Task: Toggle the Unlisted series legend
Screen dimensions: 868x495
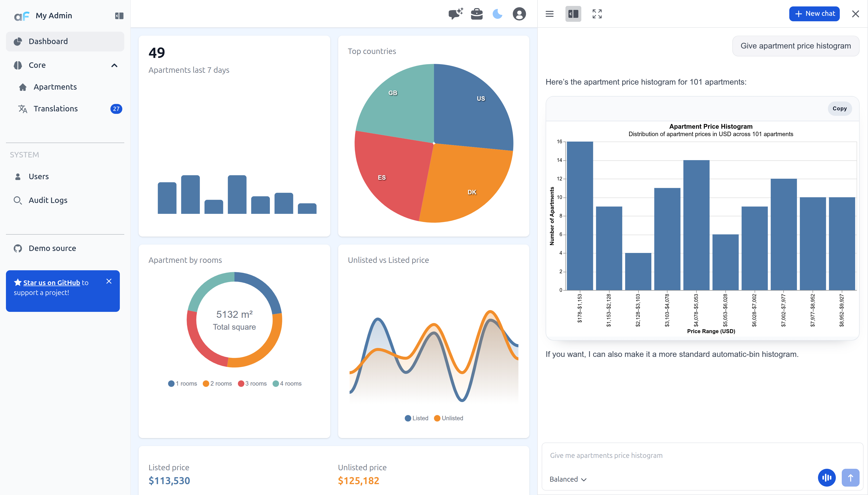Action: pyautogui.click(x=449, y=418)
